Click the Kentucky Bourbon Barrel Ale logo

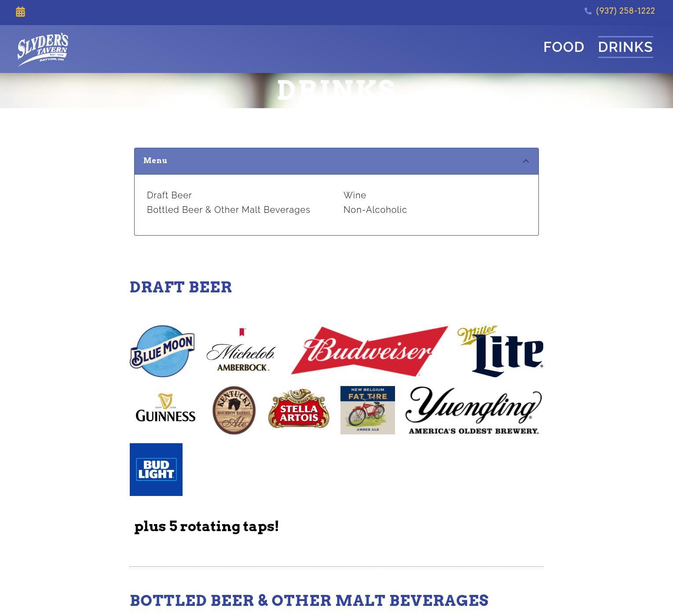[x=234, y=410]
